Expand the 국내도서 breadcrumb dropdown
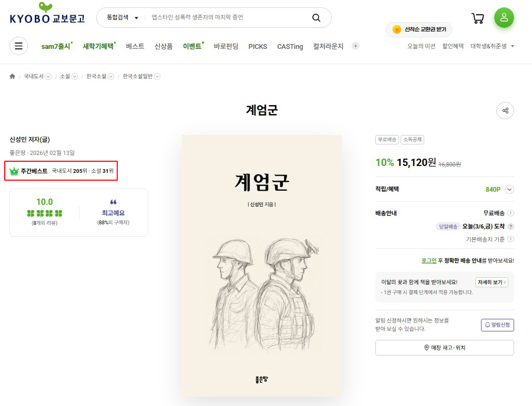Image resolution: width=532 pixels, height=406 pixels. [x=48, y=77]
